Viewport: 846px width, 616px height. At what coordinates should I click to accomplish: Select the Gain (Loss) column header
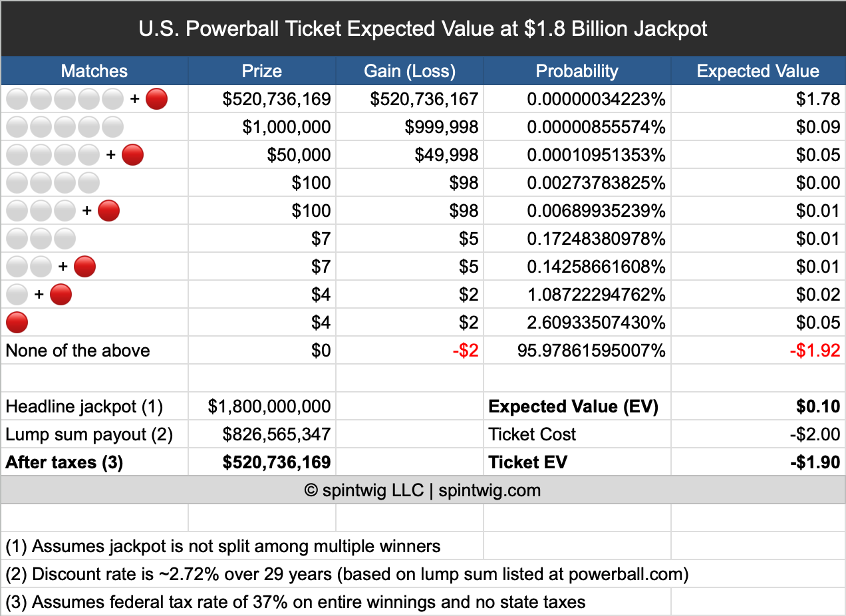(x=410, y=71)
